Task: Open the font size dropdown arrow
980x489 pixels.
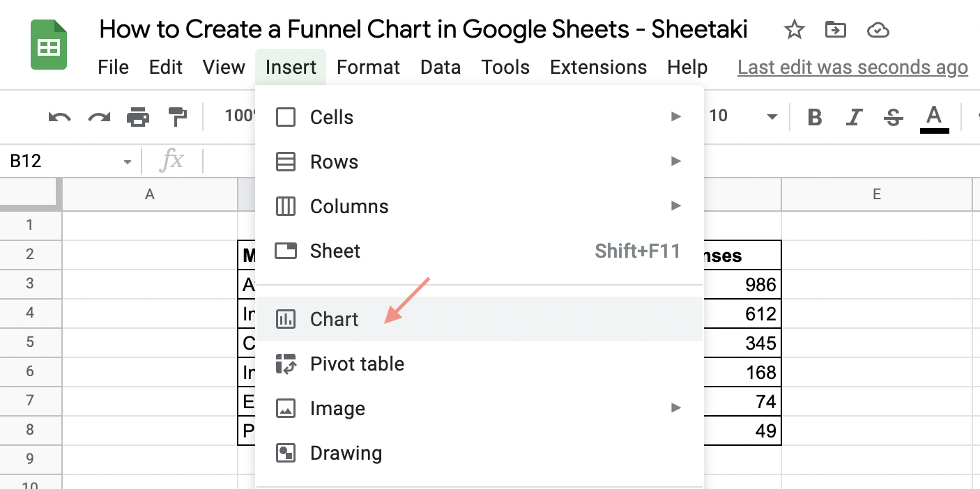Action: pos(772,117)
